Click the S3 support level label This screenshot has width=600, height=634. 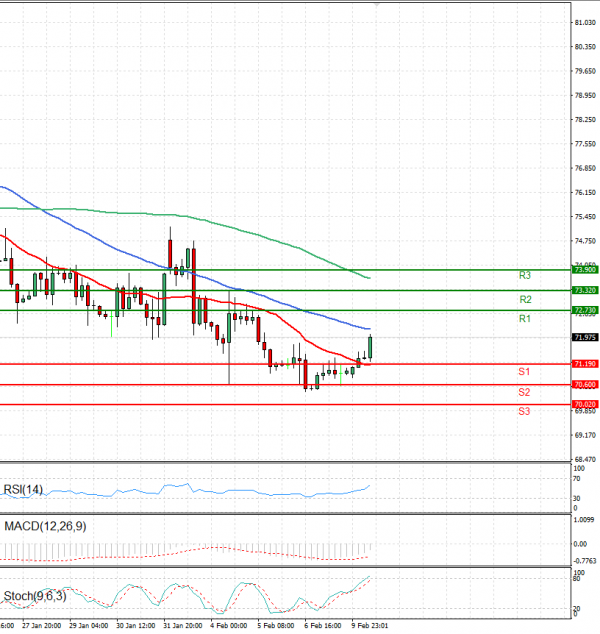pyautogui.click(x=524, y=411)
